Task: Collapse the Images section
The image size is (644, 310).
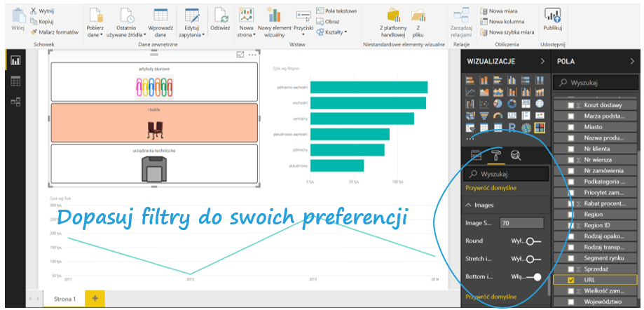Action: [x=470, y=205]
